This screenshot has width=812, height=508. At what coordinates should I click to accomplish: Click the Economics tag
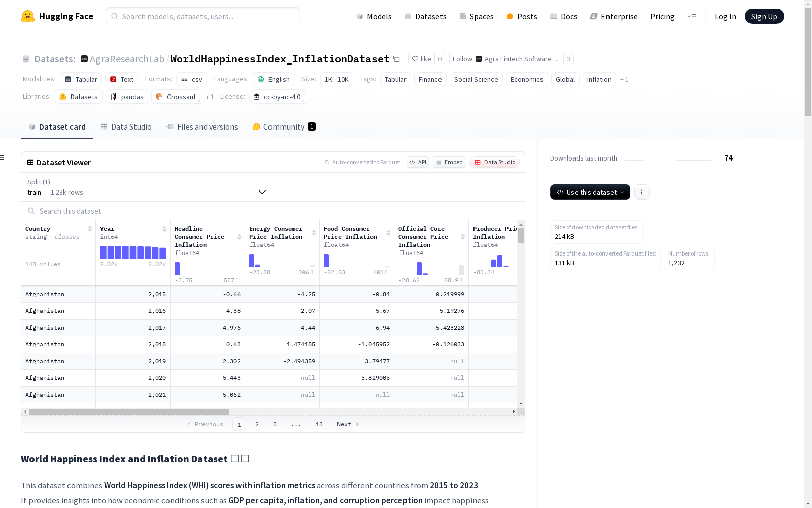pyautogui.click(x=527, y=80)
